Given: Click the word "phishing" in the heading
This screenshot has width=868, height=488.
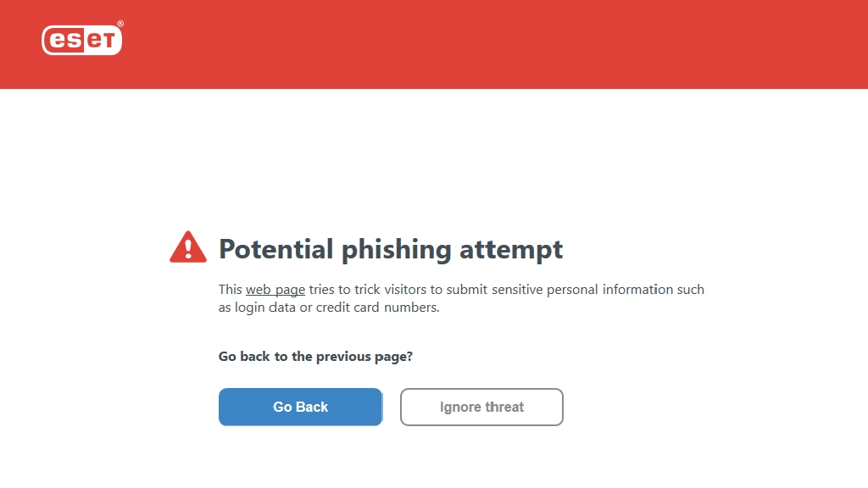Looking at the screenshot, I should (397, 250).
